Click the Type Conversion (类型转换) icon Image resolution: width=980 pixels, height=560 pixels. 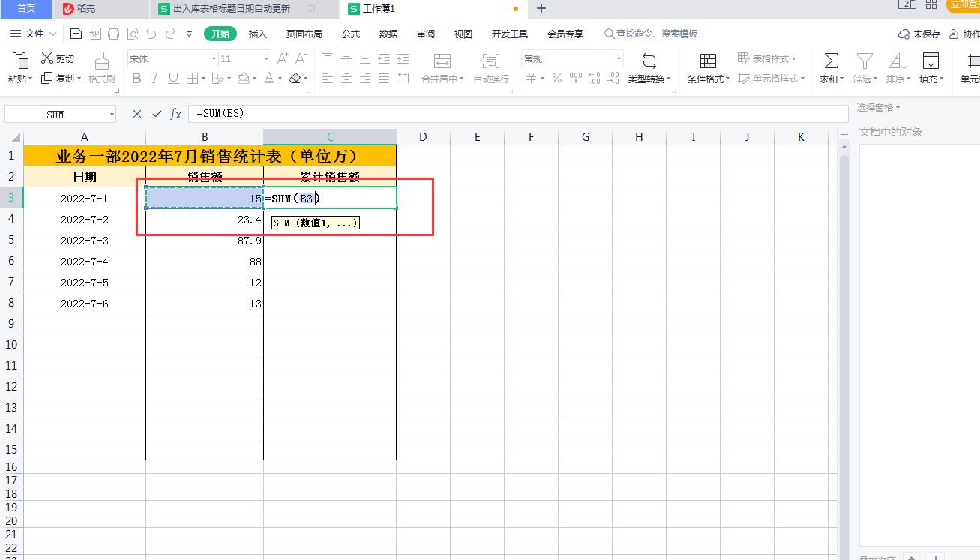tap(649, 61)
